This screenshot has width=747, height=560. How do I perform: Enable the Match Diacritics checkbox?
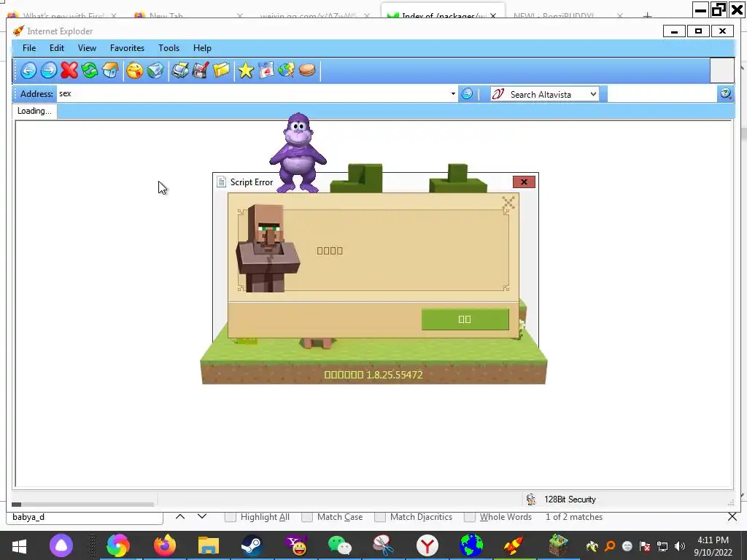point(379,517)
